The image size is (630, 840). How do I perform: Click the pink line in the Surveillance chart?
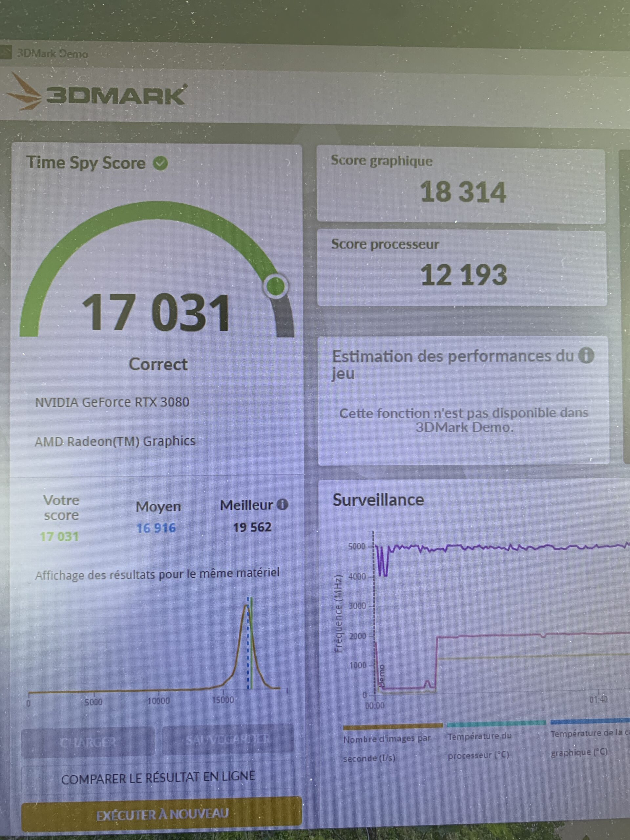pyautogui.click(x=532, y=635)
